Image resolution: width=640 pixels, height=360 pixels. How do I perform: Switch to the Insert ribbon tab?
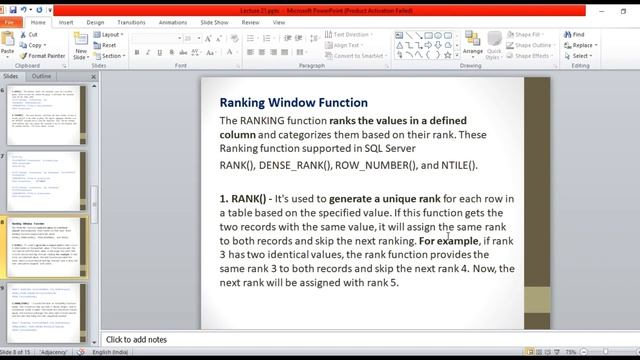66,22
